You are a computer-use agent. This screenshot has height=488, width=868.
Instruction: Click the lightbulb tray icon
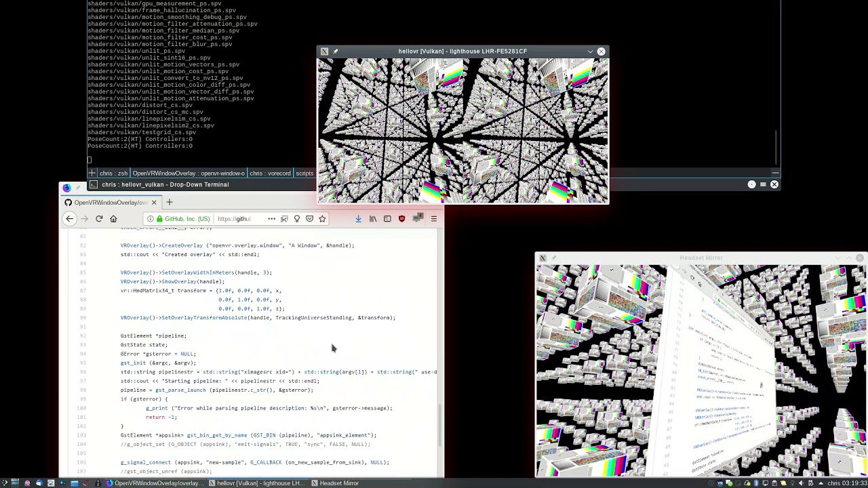(x=792, y=483)
